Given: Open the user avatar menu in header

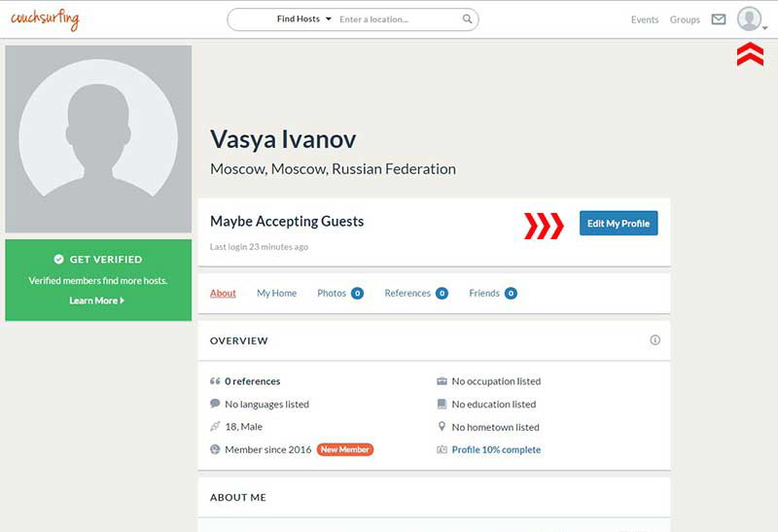Looking at the screenshot, I should (749, 18).
